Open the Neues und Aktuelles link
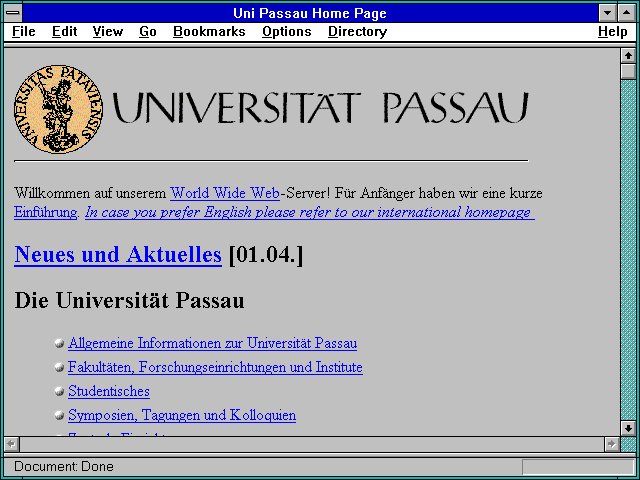The width and height of the screenshot is (640, 480). click(118, 255)
